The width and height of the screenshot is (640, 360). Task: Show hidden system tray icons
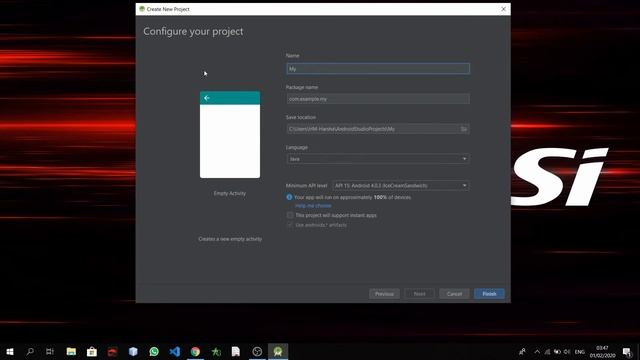[x=537, y=351]
